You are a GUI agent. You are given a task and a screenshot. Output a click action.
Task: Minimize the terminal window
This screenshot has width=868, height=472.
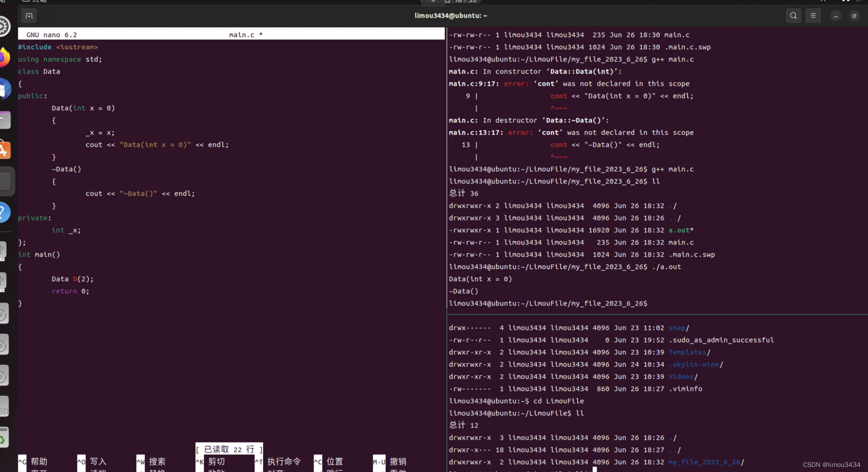click(835, 16)
